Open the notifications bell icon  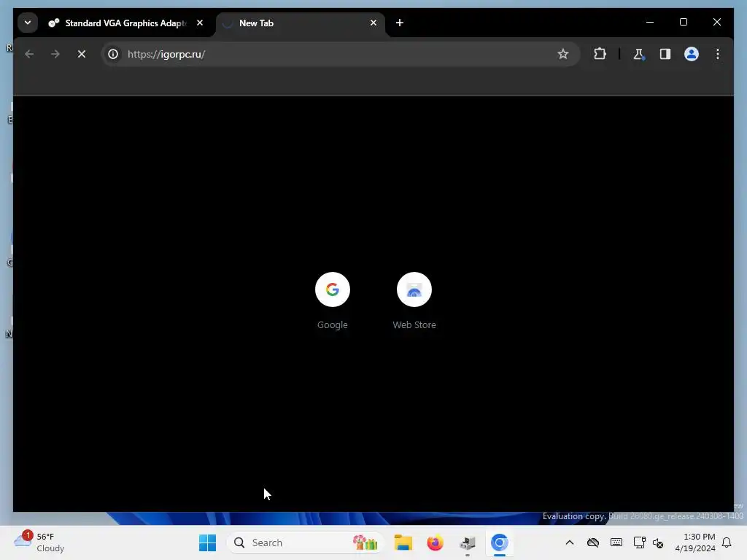[x=727, y=542]
